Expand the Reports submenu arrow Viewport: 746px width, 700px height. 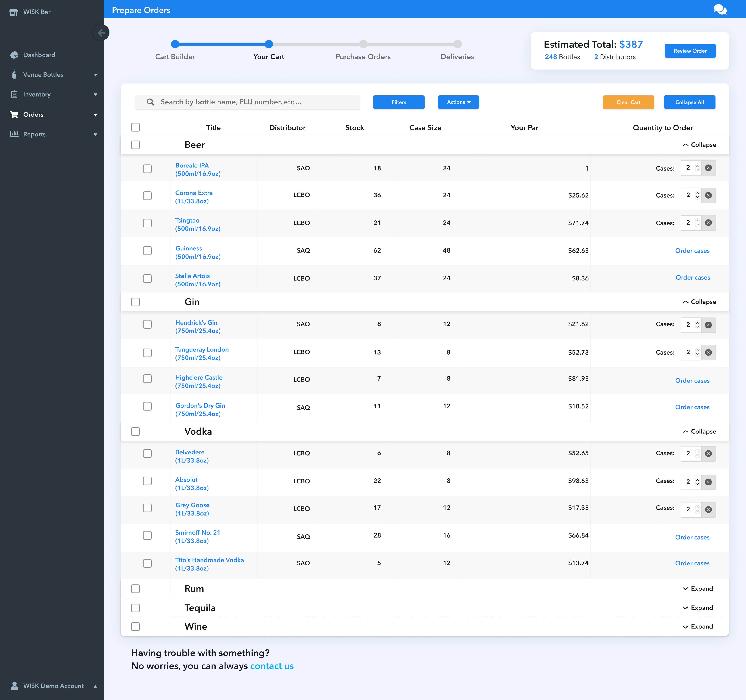(95, 135)
